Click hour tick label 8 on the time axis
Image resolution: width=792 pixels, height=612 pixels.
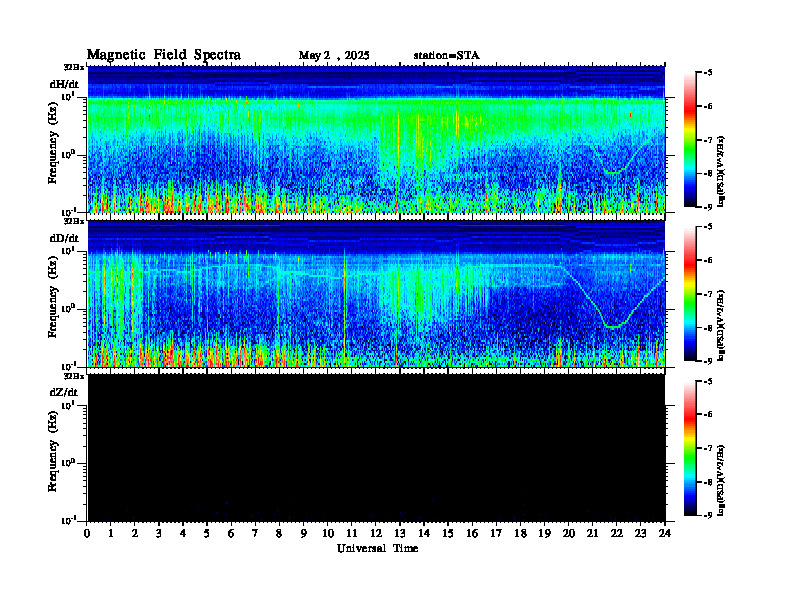[279, 534]
